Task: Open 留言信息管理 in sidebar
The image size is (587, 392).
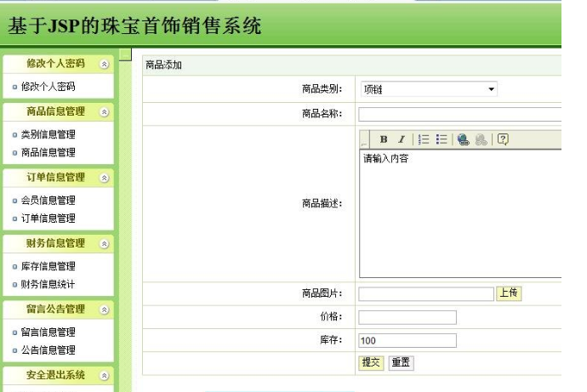Action: [x=48, y=332]
